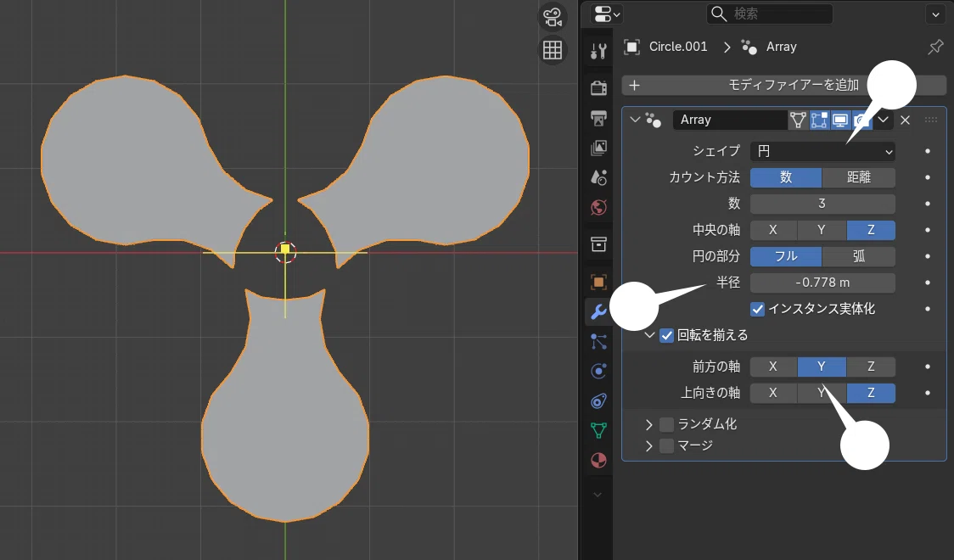Open the Particles properties tab

pos(598,342)
